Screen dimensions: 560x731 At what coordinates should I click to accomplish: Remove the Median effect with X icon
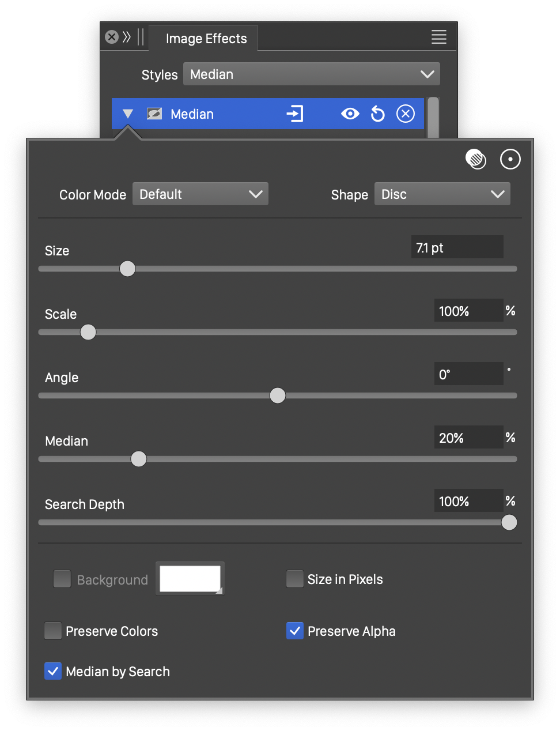click(x=406, y=114)
